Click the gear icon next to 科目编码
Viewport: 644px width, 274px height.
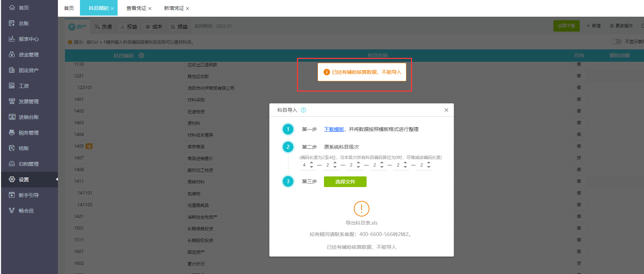coord(141,55)
